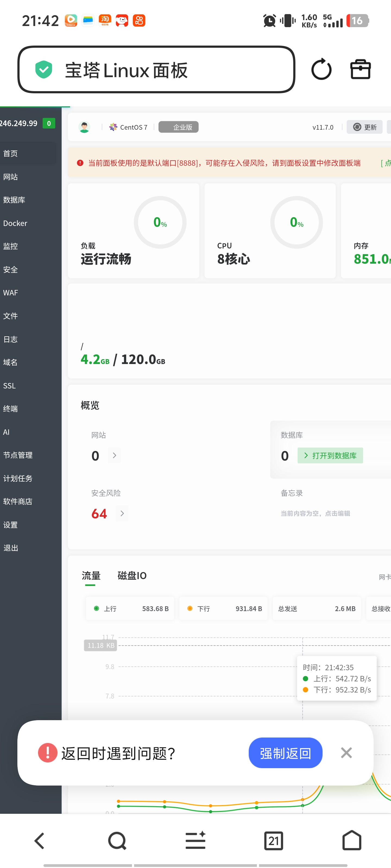This screenshot has height=868, width=391.
Task: Click the 安全风险 count 64
Action: coord(99,513)
